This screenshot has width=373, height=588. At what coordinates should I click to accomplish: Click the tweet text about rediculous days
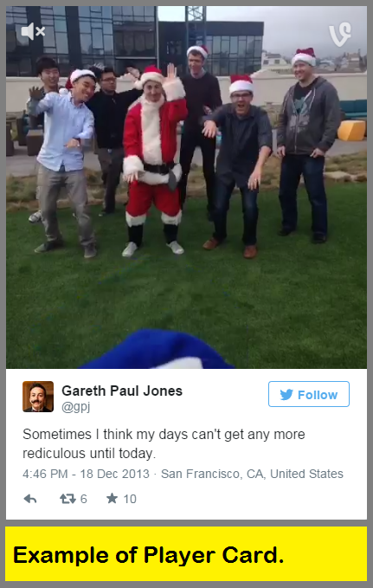pyautogui.click(x=164, y=443)
